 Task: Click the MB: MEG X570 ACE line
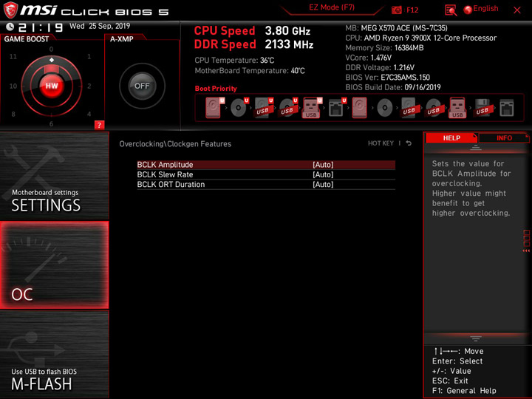[396, 28]
